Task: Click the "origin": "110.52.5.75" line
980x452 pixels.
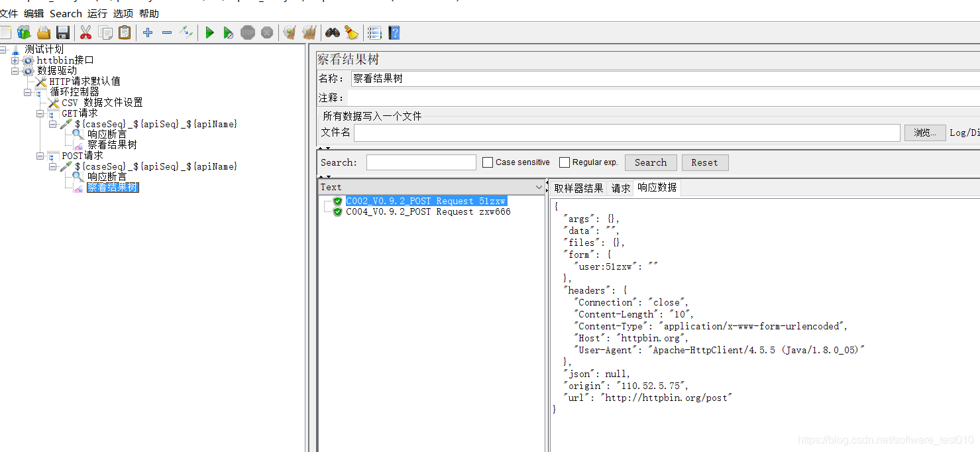Action: pyautogui.click(x=626, y=386)
